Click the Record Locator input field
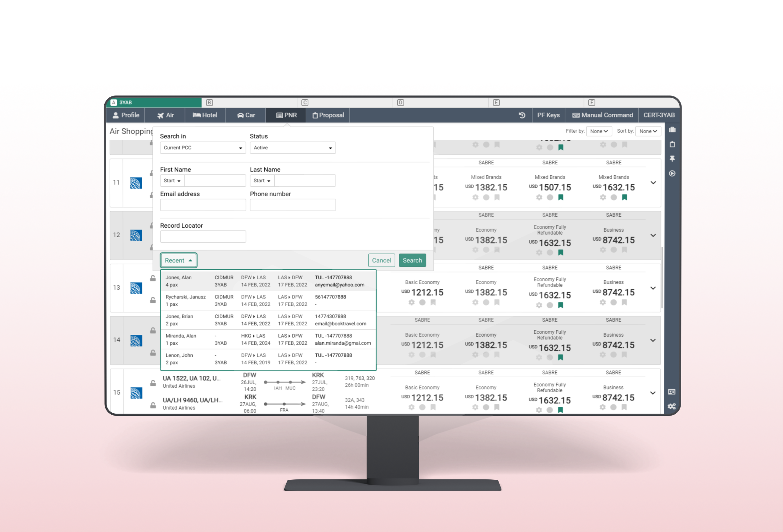The height and width of the screenshot is (532, 783). click(x=203, y=236)
